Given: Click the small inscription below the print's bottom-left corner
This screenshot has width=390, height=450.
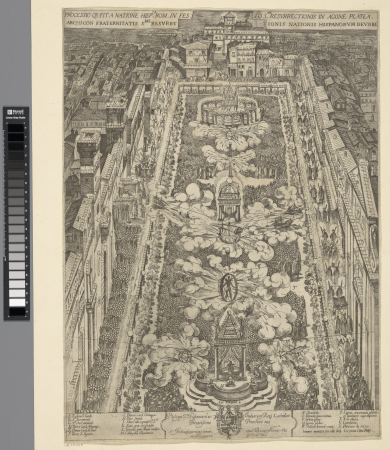Looking at the screenshot, I should (x=74, y=444).
